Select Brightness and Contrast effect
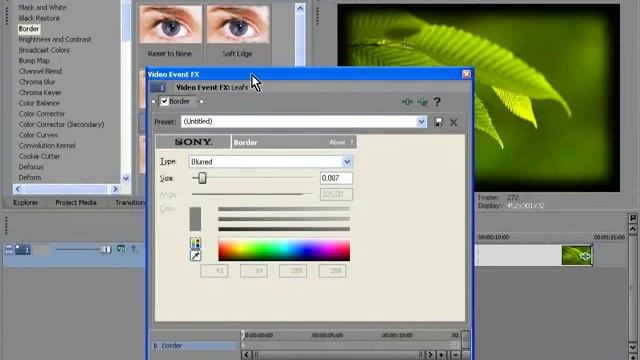The image size is (640, 360). point(55,40)
